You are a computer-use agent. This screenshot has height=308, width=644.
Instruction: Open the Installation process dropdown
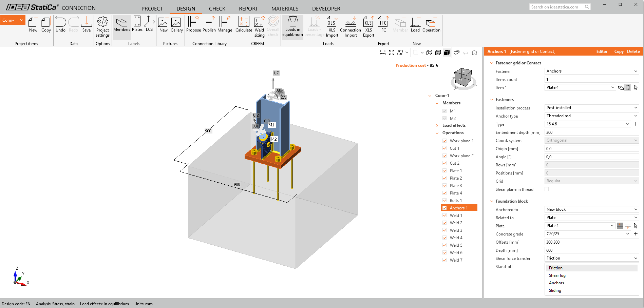(x=592, y=108)
